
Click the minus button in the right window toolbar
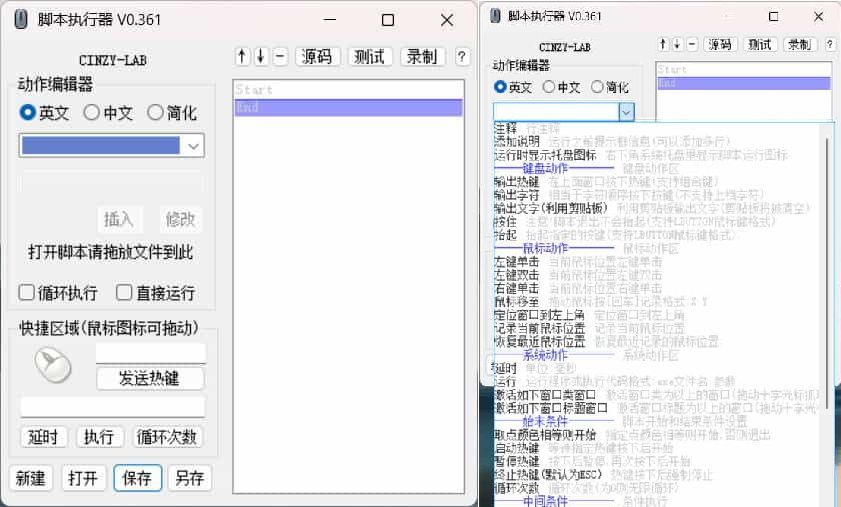[x=692, y=45]
